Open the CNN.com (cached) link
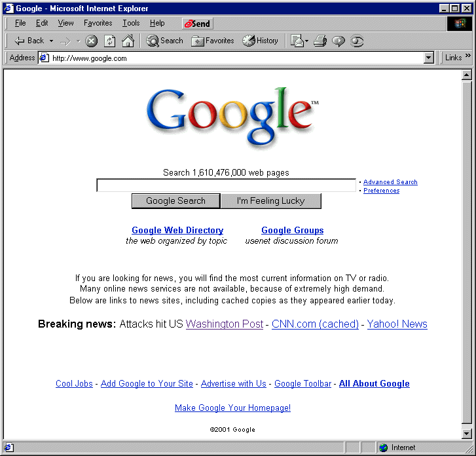 315,324
